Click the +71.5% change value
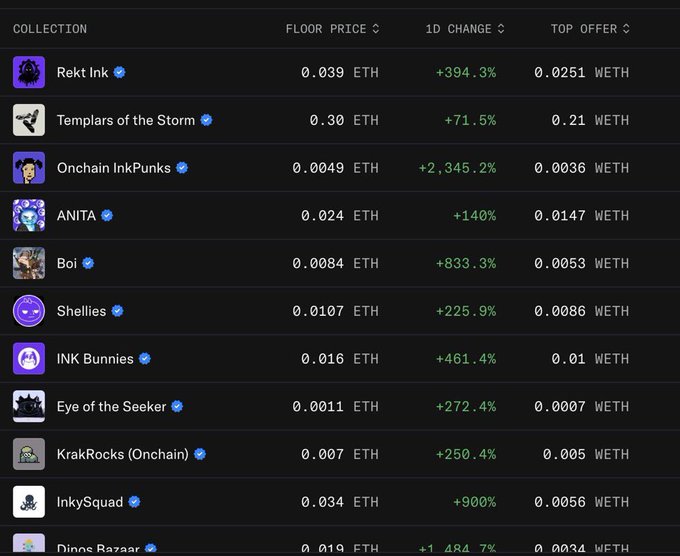 pos(470,120)
